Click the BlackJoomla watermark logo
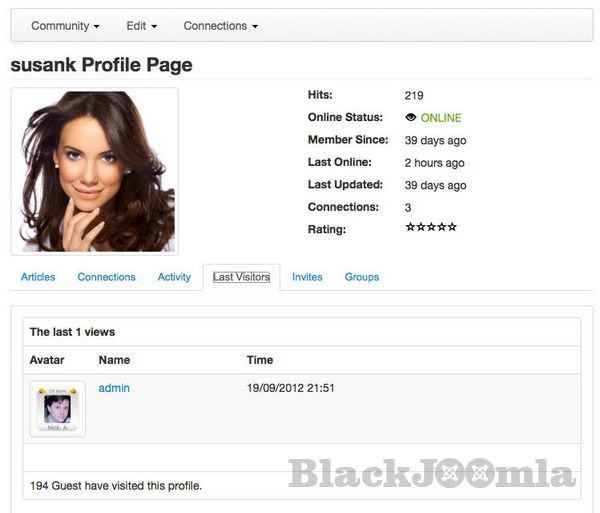This screenshot has height=513, width=600. 432,473
